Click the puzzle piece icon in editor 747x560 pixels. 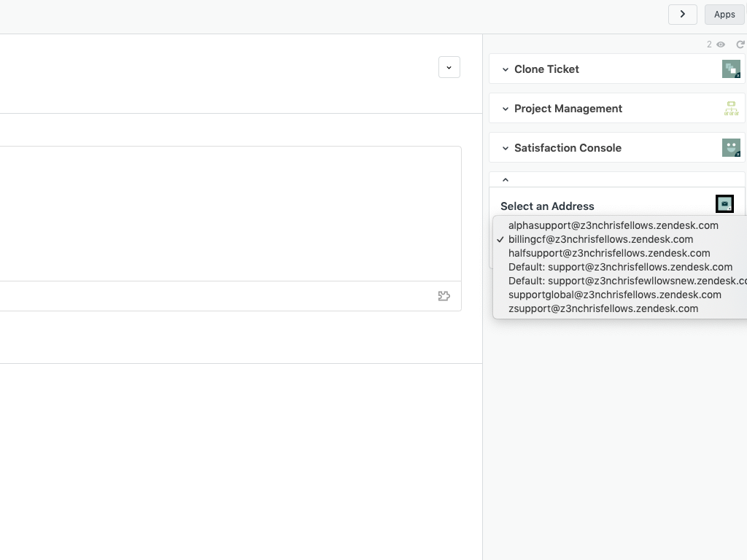tap(444, 296)
